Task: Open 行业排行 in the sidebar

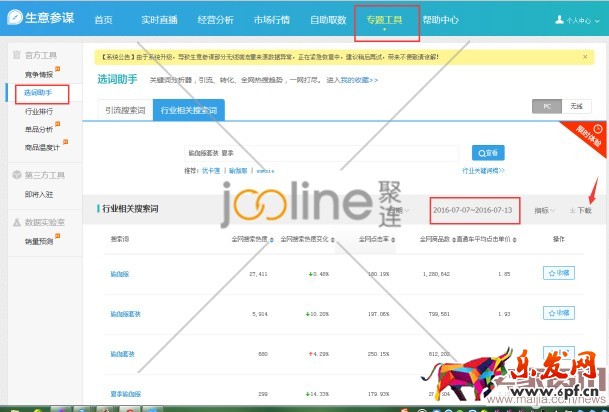Action: [39, 111]
